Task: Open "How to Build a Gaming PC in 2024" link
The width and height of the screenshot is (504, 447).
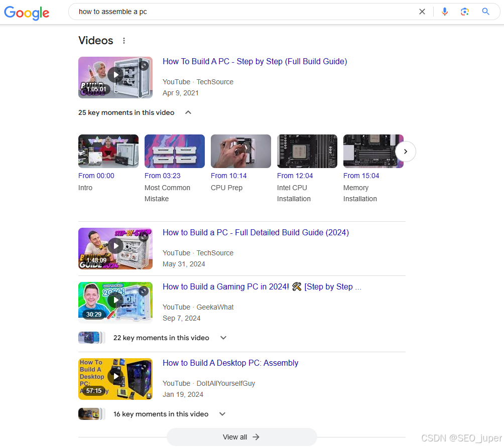Action: (262, 287)
